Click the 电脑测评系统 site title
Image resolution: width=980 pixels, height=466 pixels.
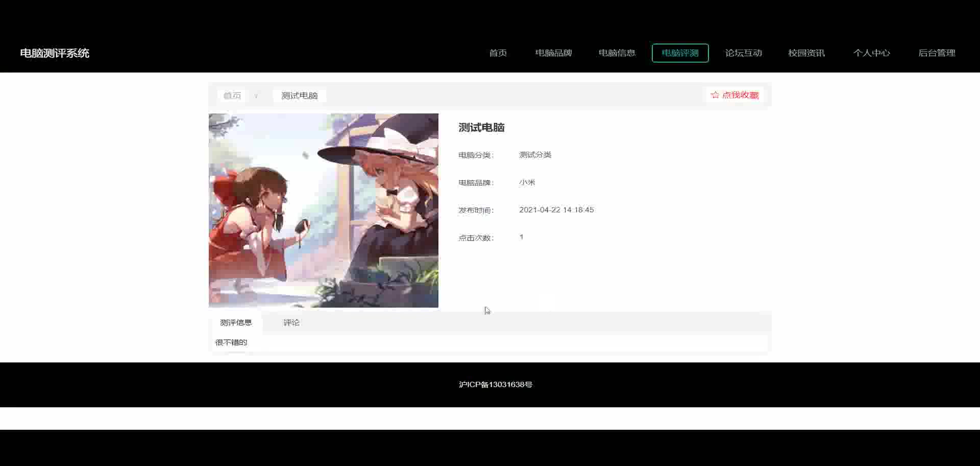pyautogui.click(x=55, y=53)
